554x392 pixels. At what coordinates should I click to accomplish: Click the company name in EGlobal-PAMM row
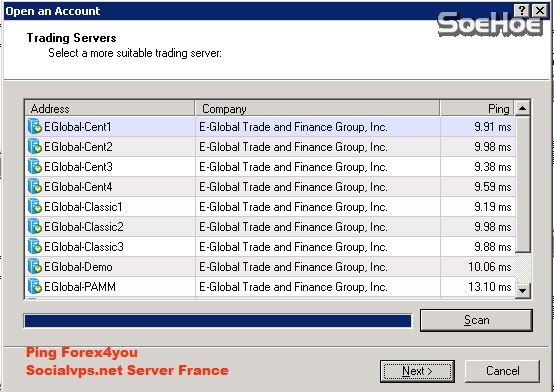(293, 287)
